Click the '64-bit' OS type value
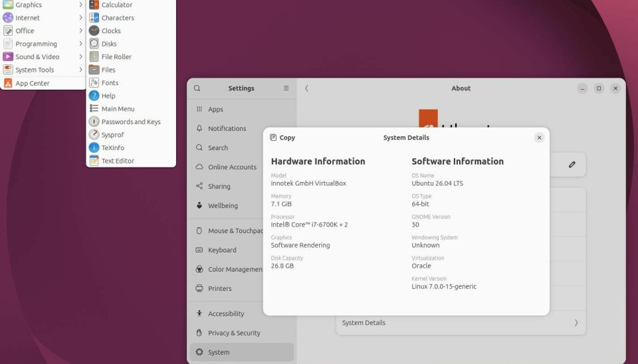This screenshot has width=638, height=364. pos(420,204)
